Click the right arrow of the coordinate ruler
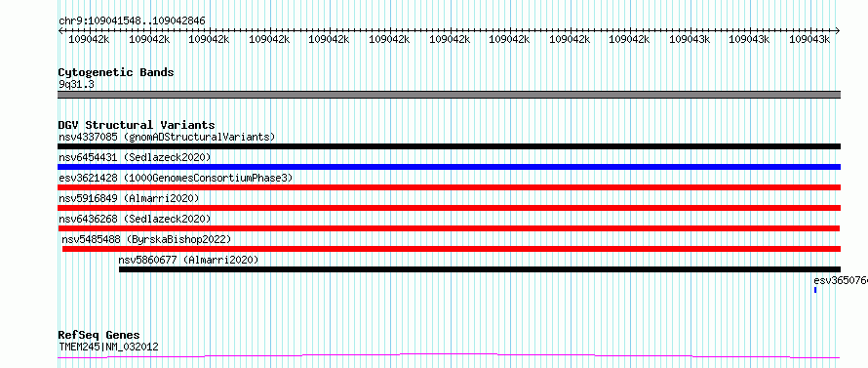The image size is (868, 368). pos(838,31)
